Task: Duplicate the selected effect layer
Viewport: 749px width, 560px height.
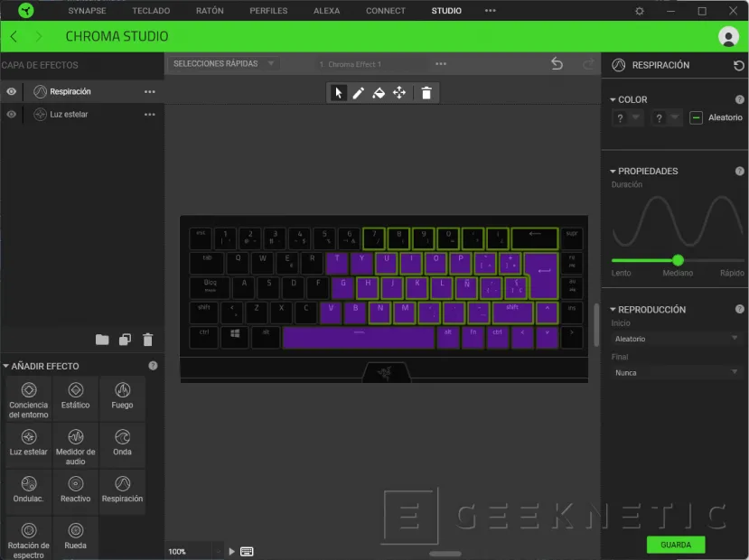Action: click(126, 340)
